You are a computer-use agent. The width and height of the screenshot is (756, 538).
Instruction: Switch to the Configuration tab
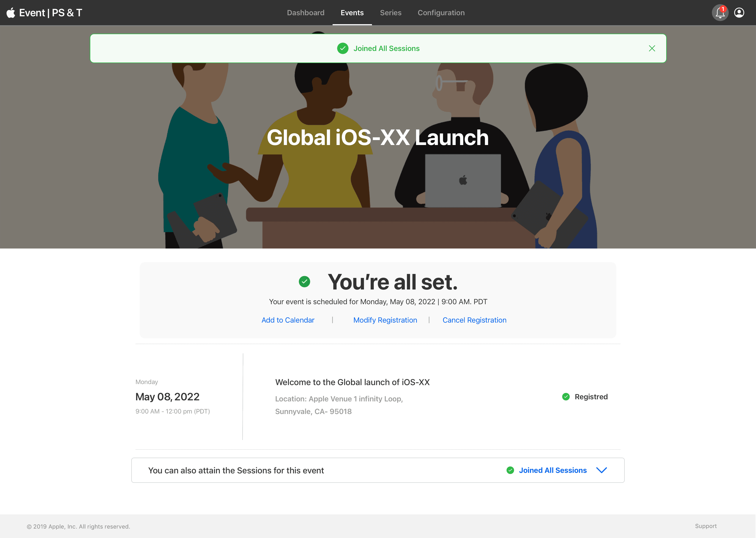click(441, 13)
